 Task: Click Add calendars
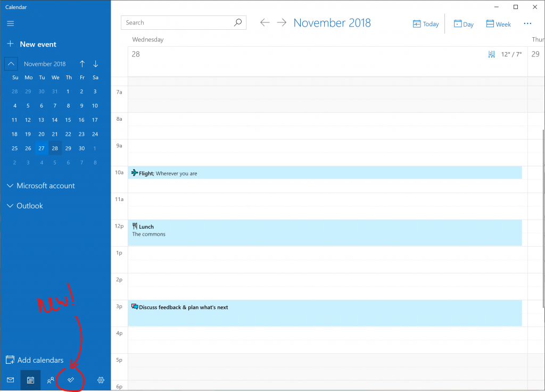(35, 360)
